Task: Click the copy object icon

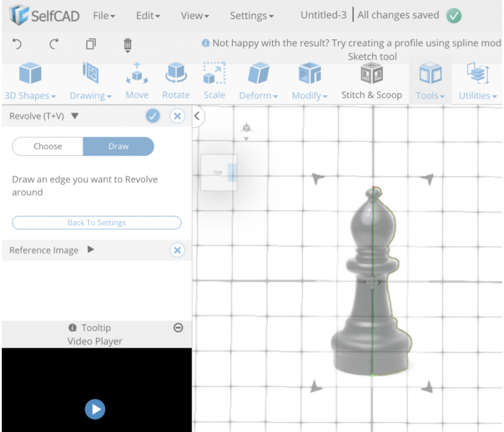Action: tap(91, 44)
